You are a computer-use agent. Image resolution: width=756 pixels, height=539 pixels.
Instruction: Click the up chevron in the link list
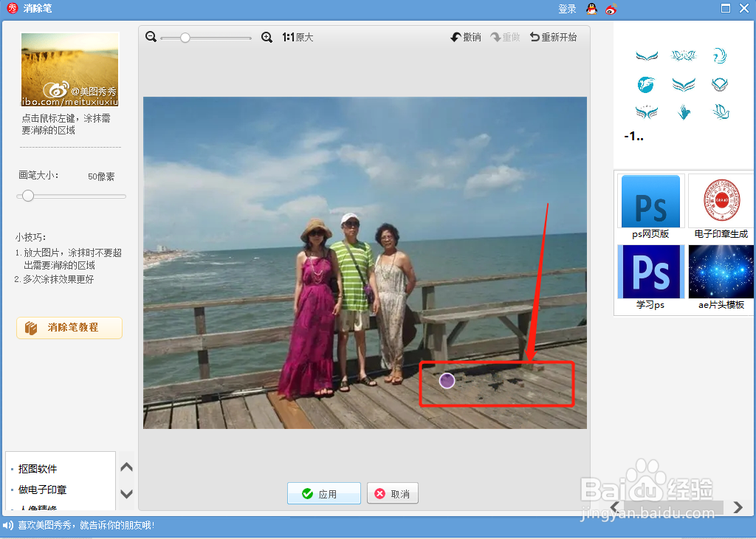point(126,467)
